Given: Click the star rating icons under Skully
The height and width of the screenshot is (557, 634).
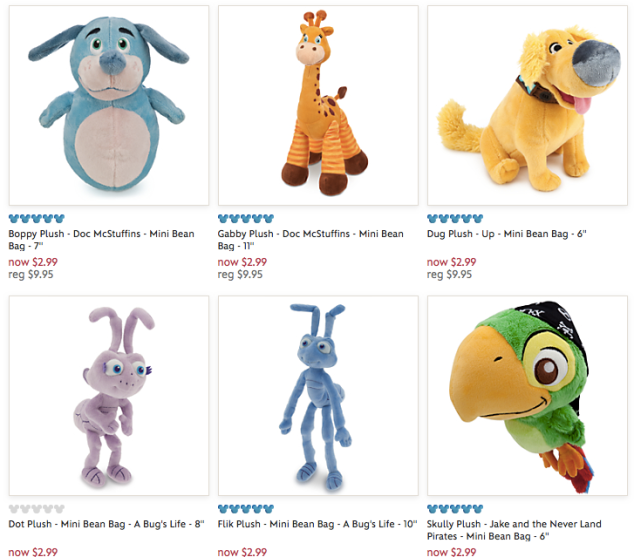Looking at the screenshot, I should pyautogui.click(x=454, y=508).
